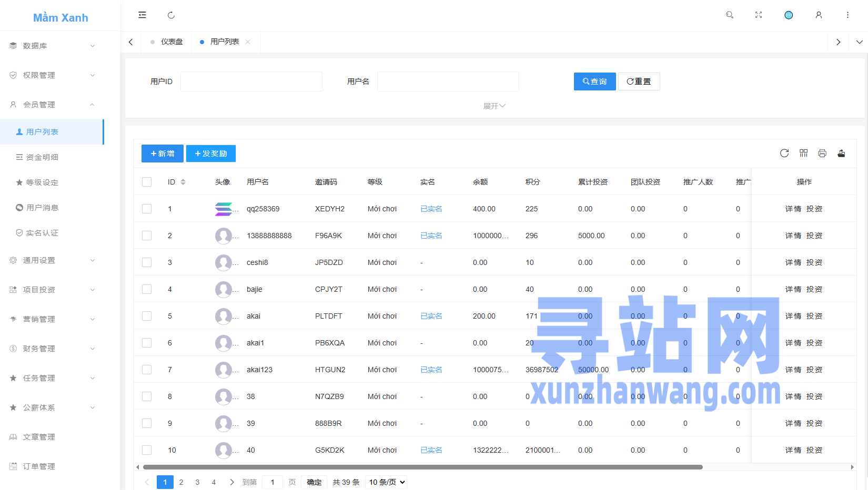Click the globe language icon
868x490 pixels.
tap(789, 15)
